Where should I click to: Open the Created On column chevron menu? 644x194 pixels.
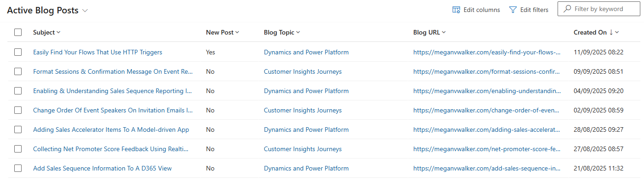pyautogui.click(x=617, y=32)
